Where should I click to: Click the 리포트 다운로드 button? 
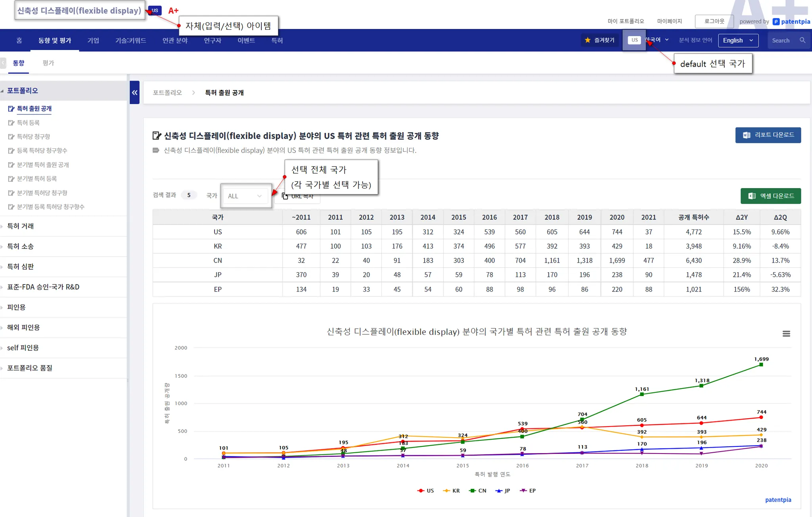coord(768,135)
